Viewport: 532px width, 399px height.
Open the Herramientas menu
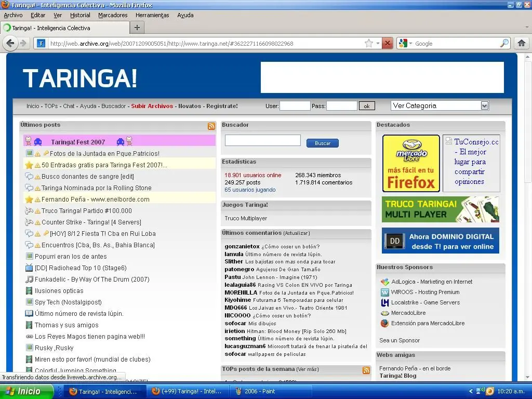pyautogui.click(x=152, y=15)
